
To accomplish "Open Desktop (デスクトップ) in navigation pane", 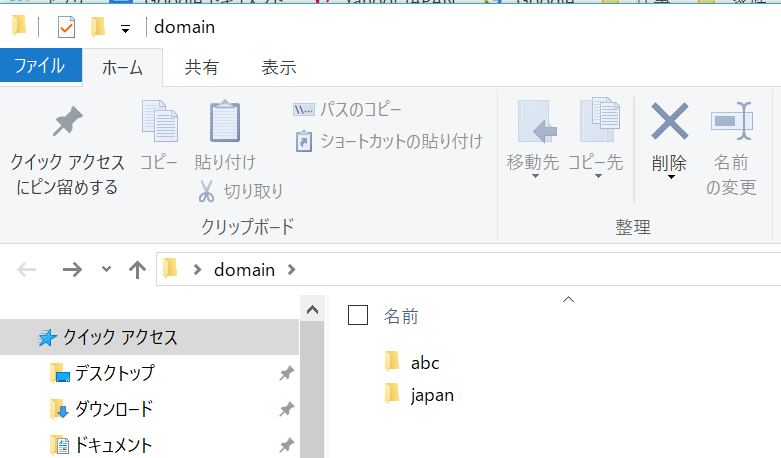I will (115, 373).
